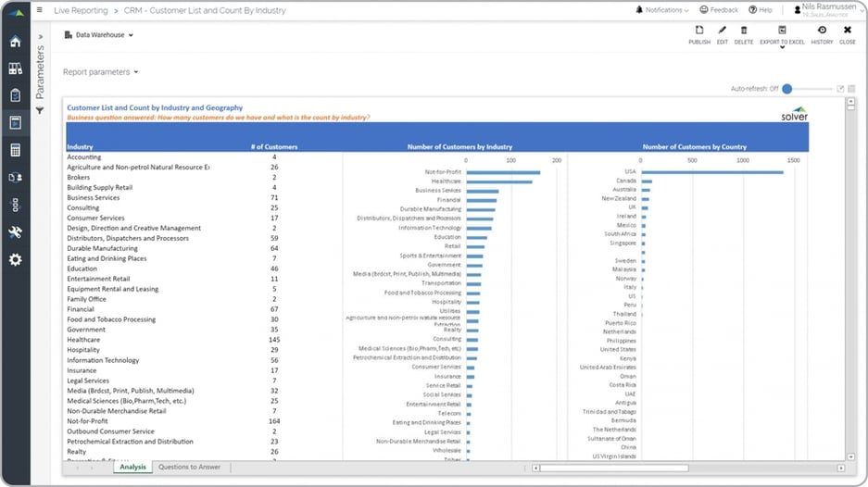Click the calculator icon in left sidebar
868x487 pixels.
coord(15,150)
